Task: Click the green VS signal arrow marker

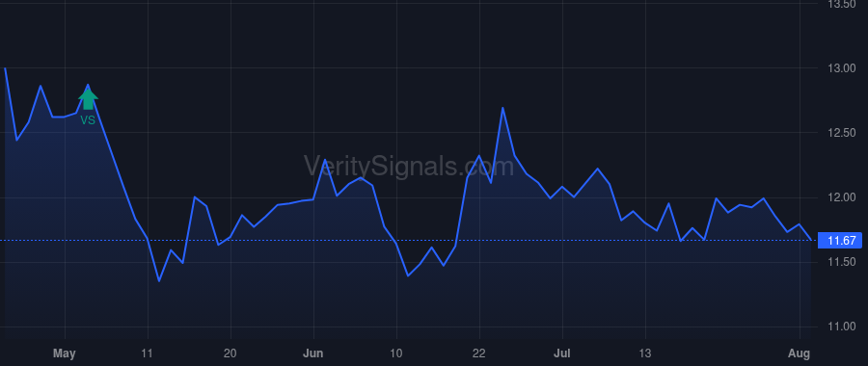Action: pos(88,99)
